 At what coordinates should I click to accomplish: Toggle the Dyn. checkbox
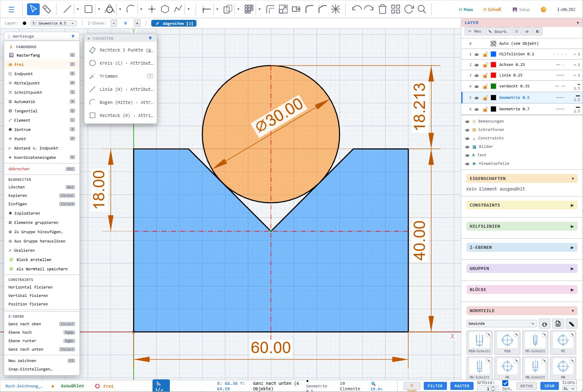point(505,383)
